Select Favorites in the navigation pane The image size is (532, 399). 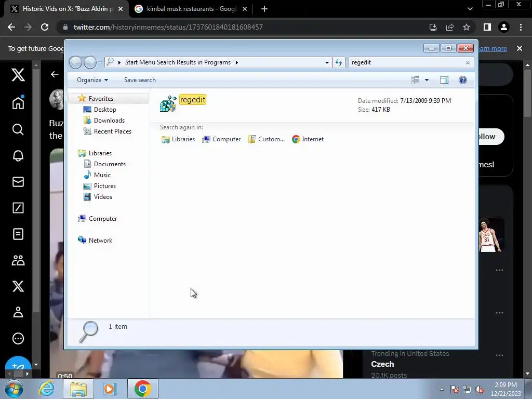click(x=101, y=98)
